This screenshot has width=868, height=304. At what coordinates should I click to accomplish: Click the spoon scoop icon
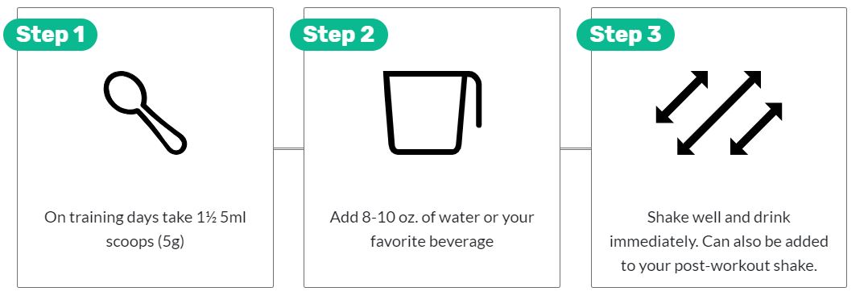click(x=145, y=113)
